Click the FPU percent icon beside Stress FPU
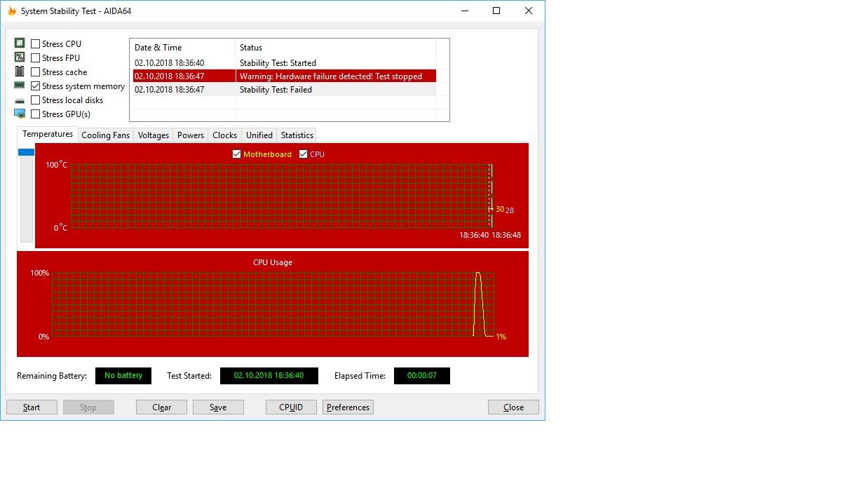Screen dimensions: 868x493 (x=20, y=58)
